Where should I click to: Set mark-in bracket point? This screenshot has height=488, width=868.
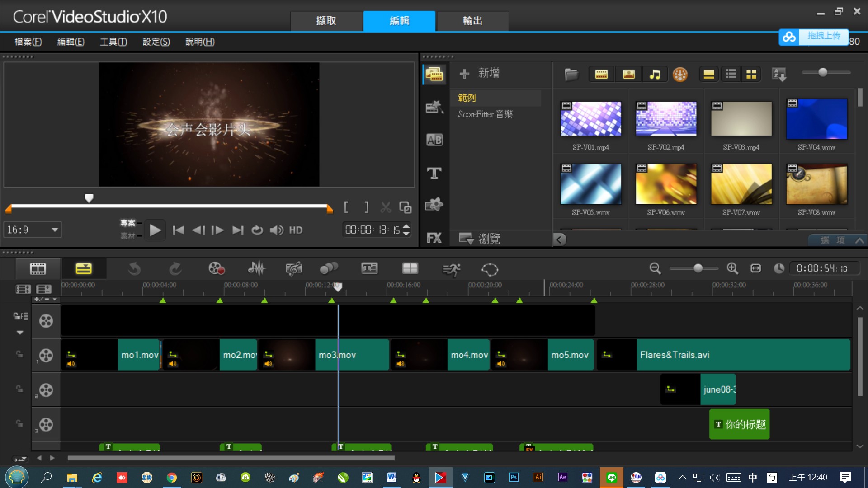346,207
